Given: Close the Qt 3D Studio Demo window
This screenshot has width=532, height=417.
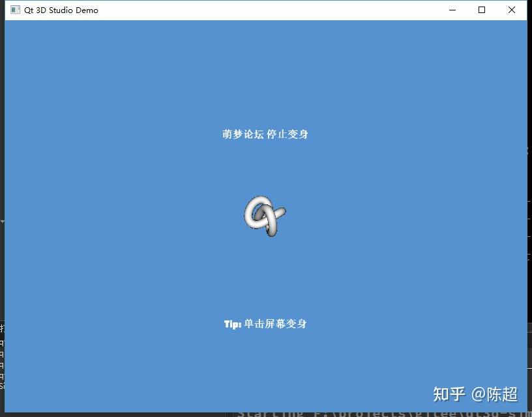Looking at the screenshot, I should click(512, 10).
